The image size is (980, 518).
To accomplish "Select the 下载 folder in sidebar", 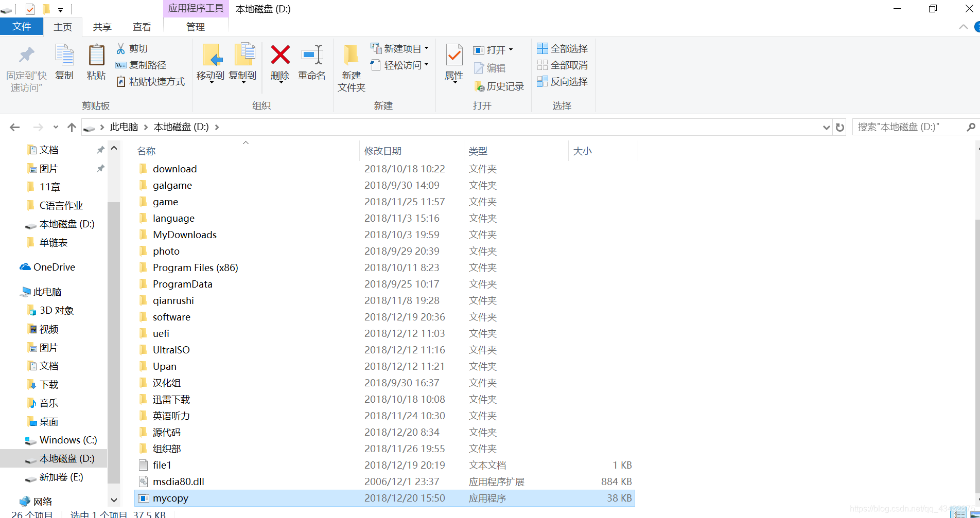I will (43, 385).
